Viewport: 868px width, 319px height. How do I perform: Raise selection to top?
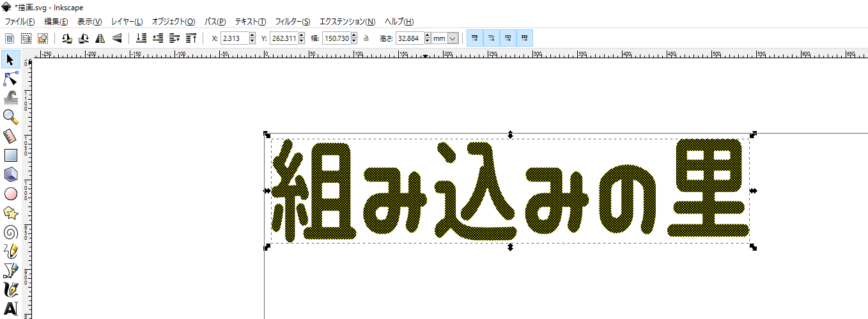tap(192, 38)
